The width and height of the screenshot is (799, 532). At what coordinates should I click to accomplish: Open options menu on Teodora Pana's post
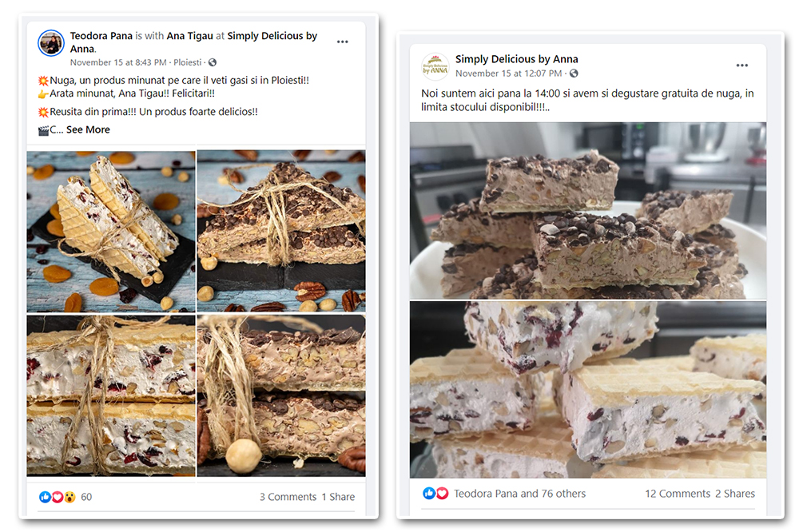[343, 42]
